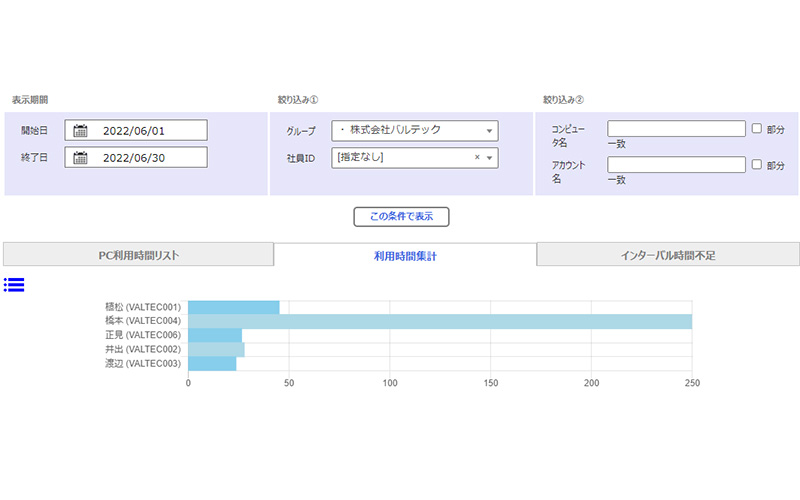Click the bar for 渡辺 (VALTEC003)
The image size is (800, 500).
click(212, 364)
